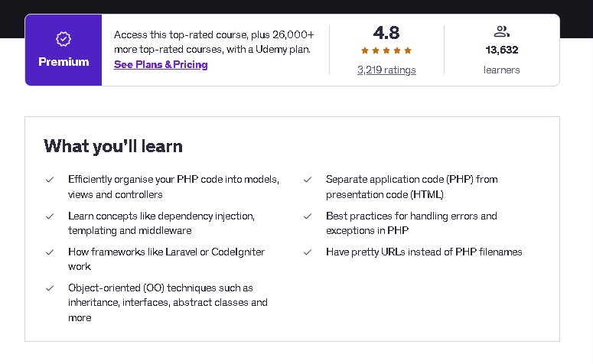Click checkmark beside 'How frameworks like Laravel'
Viewport: 593px width, 364px height.
click(x=50, y=252)
